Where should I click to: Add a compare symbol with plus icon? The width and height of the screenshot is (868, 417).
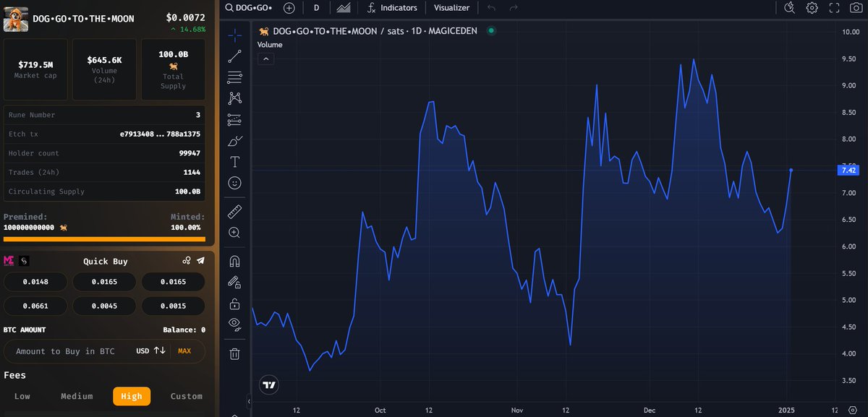[289, 8]
